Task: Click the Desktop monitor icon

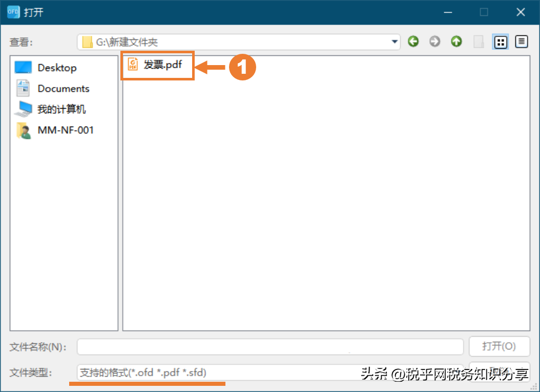Action: [x=23, y=67]
